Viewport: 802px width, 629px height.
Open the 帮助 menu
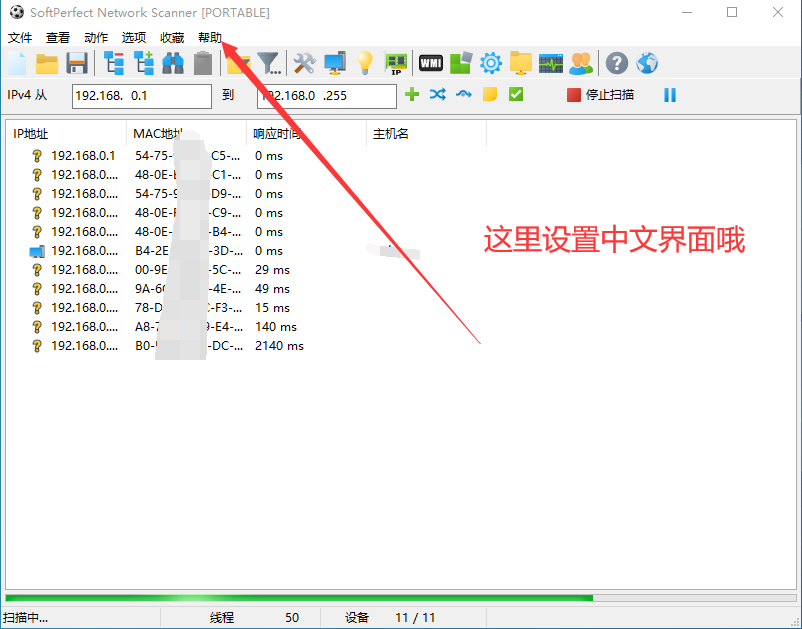[210, 38]
